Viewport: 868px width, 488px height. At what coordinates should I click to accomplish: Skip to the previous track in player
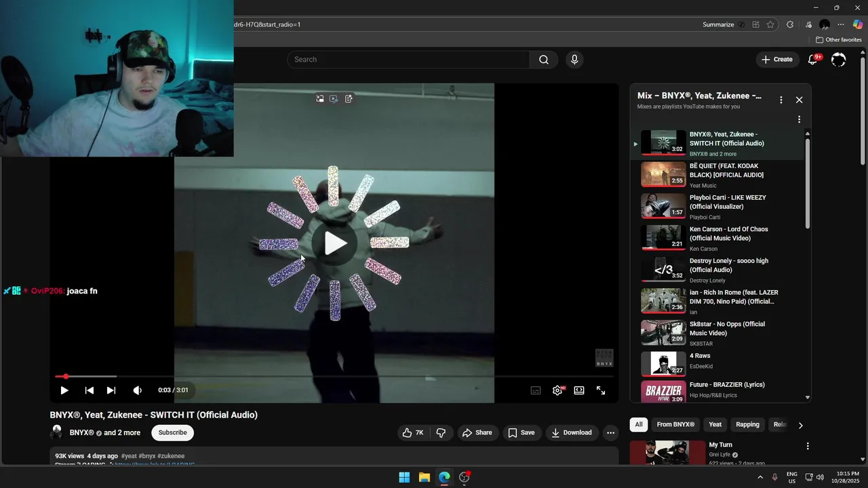pos(89,390)
